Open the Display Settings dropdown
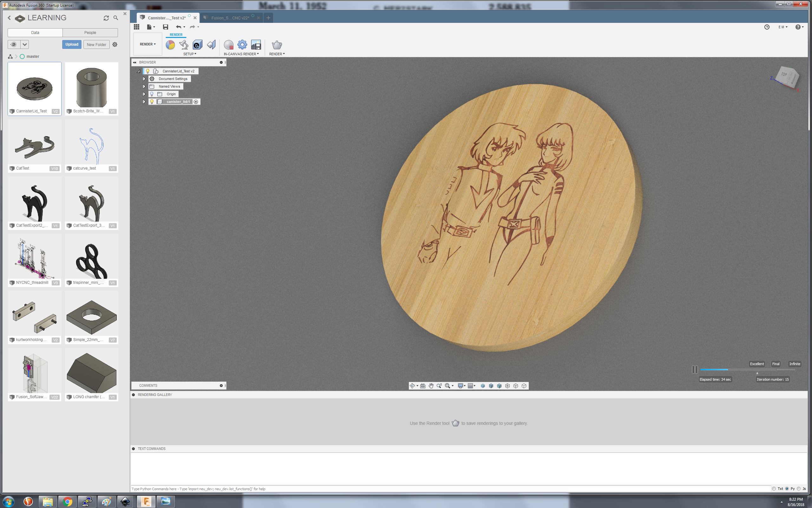 click(x=462, y=386)
